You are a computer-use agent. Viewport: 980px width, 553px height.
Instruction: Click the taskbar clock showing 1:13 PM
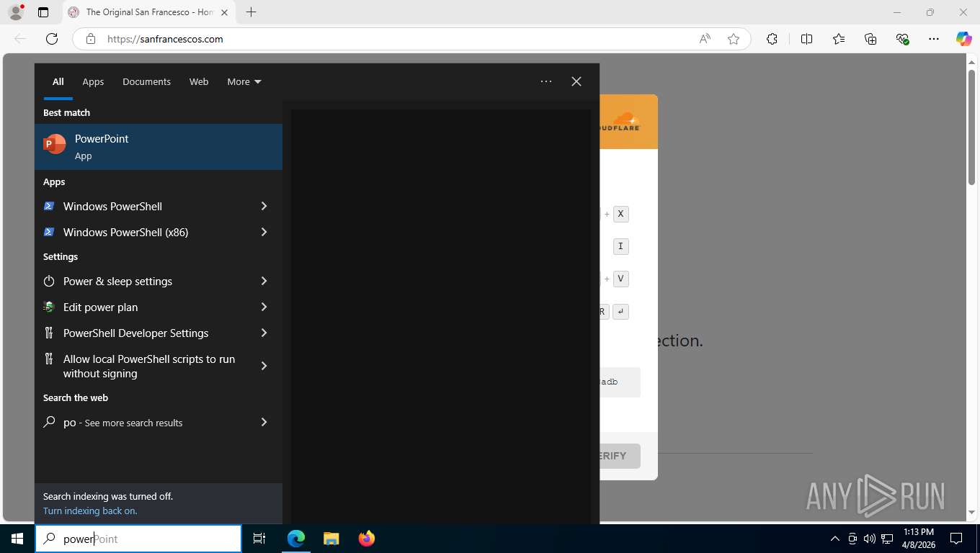coord(918,538)
